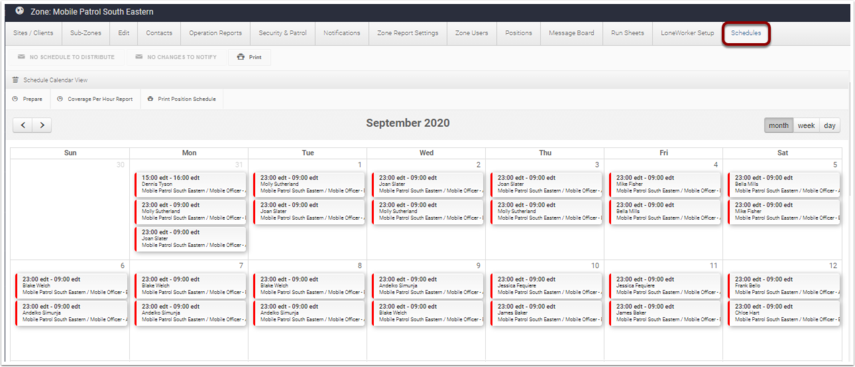
Task: Open Zone Report Settings tab
Action: pos(408,33)
